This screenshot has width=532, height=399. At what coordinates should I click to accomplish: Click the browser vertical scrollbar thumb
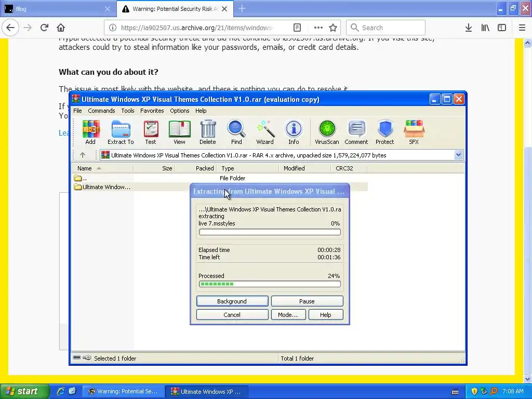tap(528, 260)
